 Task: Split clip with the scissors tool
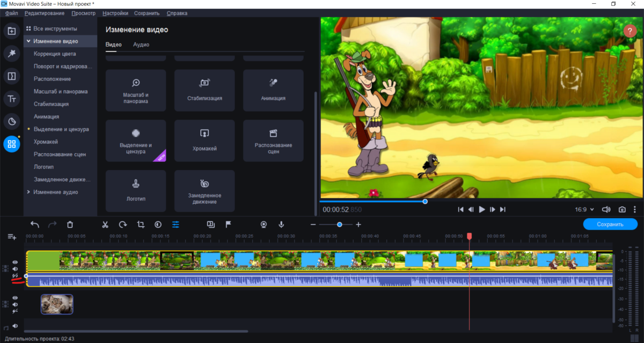105,225
